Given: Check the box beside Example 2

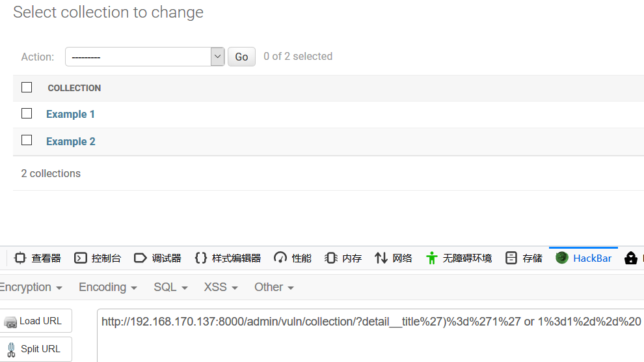Looking at the screenshot, I should [27, 140].
